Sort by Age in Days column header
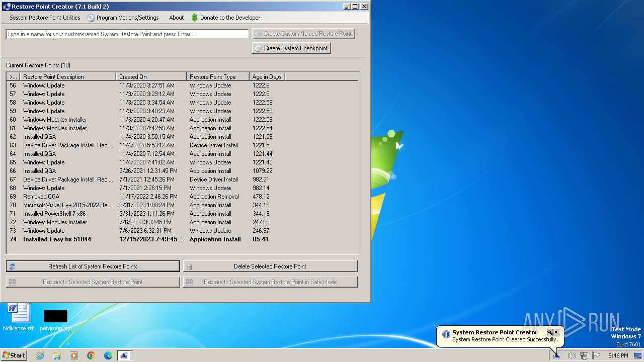The image size is (644, 362). (267, 77)
